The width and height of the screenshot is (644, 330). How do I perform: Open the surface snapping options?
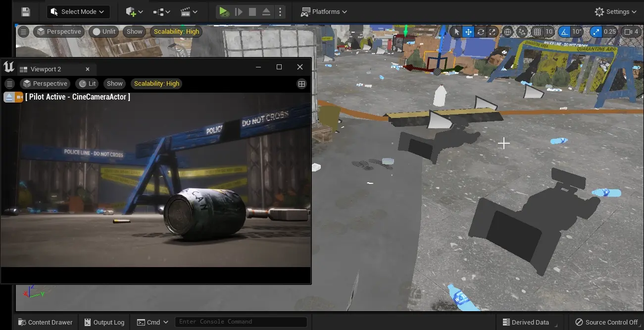(522, 32)
